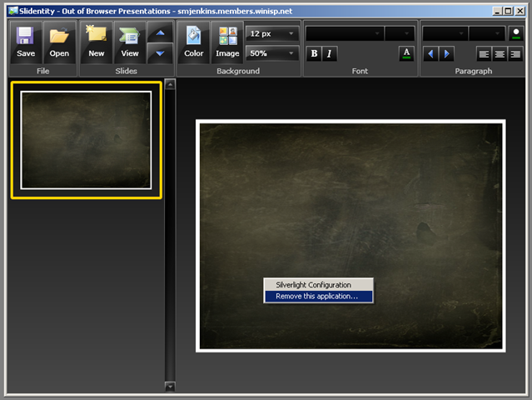The width and height of the screenshot is (532, 400).
Task: Open the second Paragraph group dropdown
Action: [x=487, y=33]
